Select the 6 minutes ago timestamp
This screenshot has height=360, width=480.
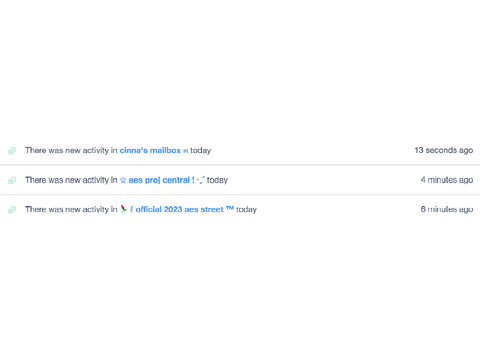click(x=447, y=209)
